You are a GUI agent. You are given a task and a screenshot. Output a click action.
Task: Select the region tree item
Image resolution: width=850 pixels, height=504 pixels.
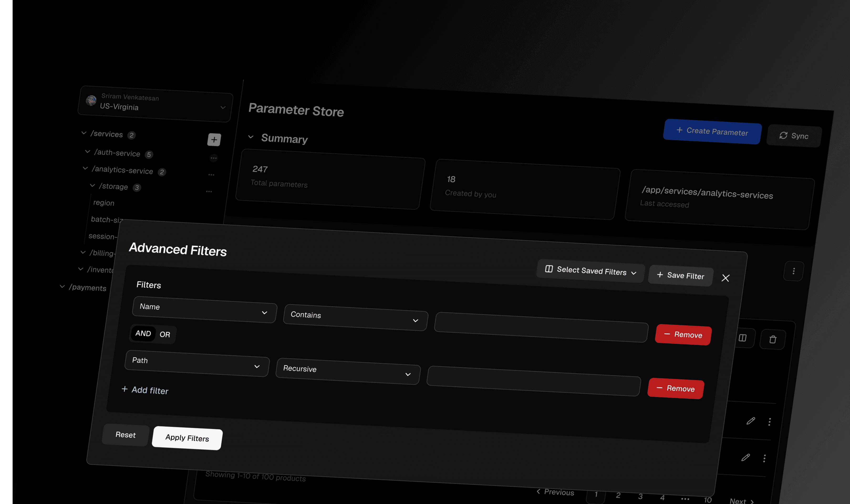tap(103, 203)
